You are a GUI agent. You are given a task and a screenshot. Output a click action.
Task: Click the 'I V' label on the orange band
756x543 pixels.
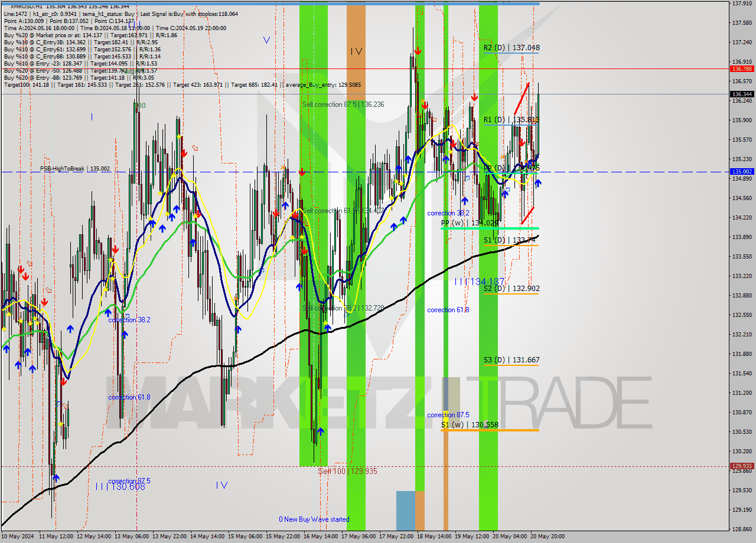356,52
